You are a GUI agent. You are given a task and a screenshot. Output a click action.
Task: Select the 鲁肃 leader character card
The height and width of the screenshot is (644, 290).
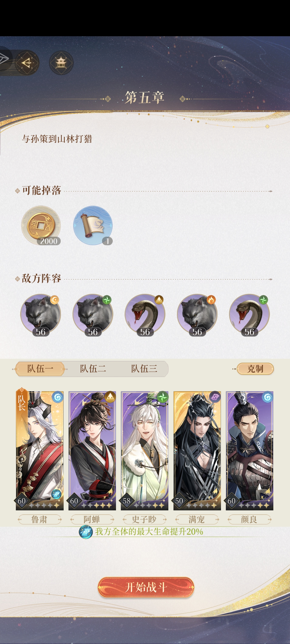40,451
